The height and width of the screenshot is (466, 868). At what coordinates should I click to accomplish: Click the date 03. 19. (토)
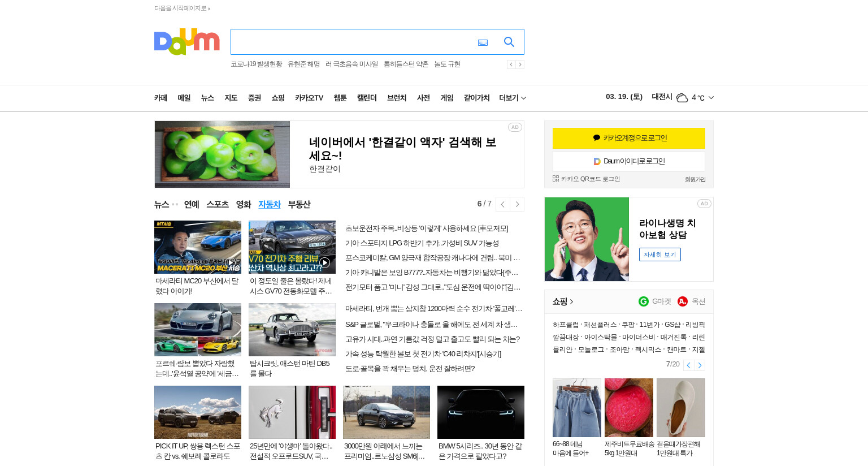(x=624, y=97)
